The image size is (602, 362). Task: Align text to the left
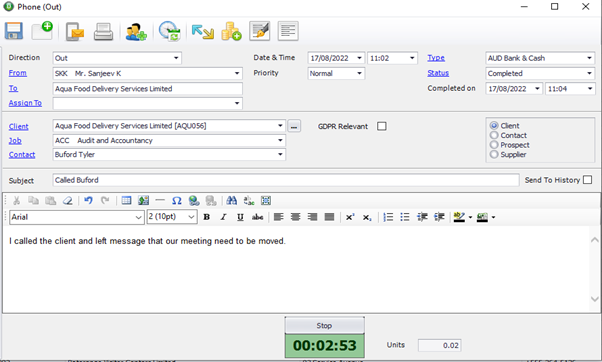pyautogui.click(x=278, y=217)
